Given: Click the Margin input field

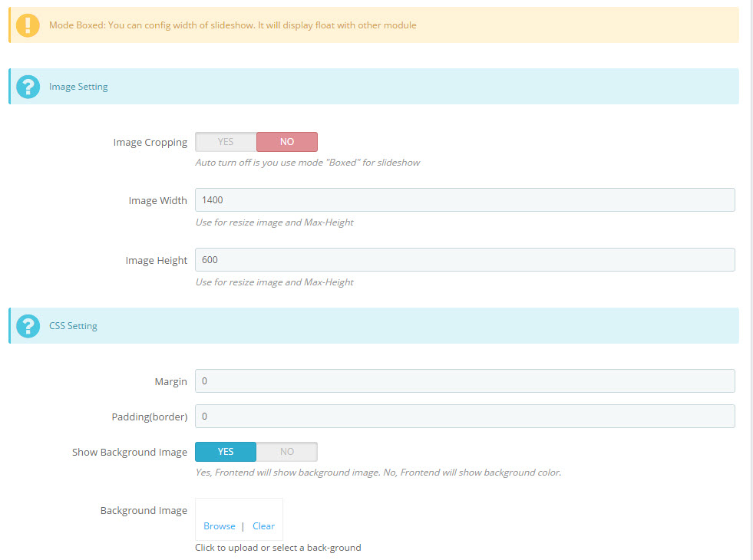Looking at the screenshot, I should (x=465, y=381).
